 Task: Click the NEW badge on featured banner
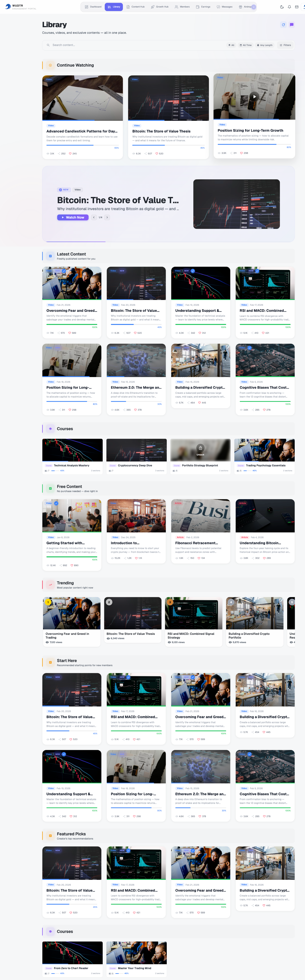click(x=64, y=190)
